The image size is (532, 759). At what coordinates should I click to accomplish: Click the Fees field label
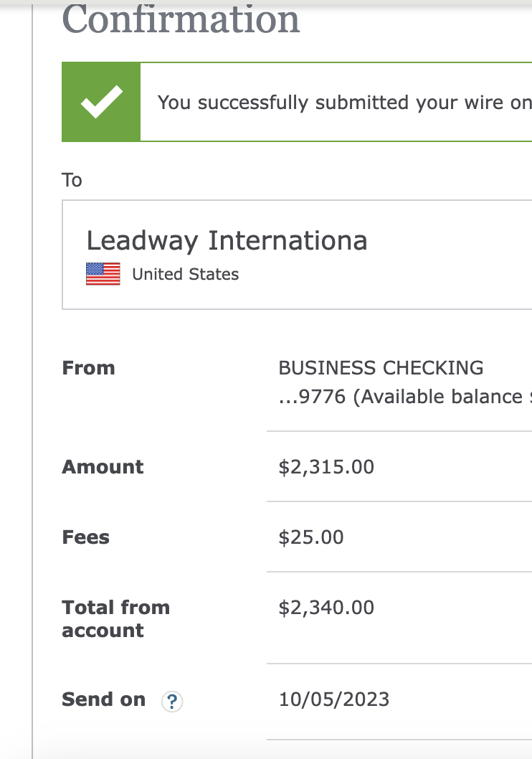click(x=86, y=537)
